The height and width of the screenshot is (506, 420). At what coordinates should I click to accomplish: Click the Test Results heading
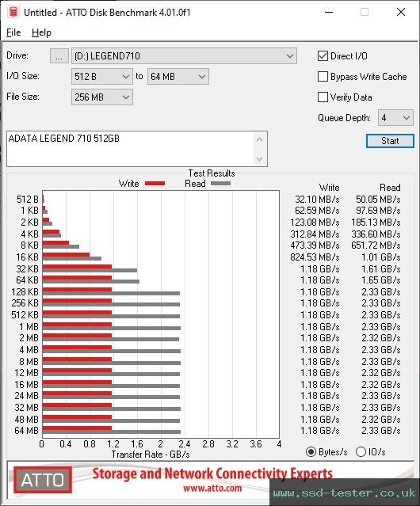(x=212, y=173)
